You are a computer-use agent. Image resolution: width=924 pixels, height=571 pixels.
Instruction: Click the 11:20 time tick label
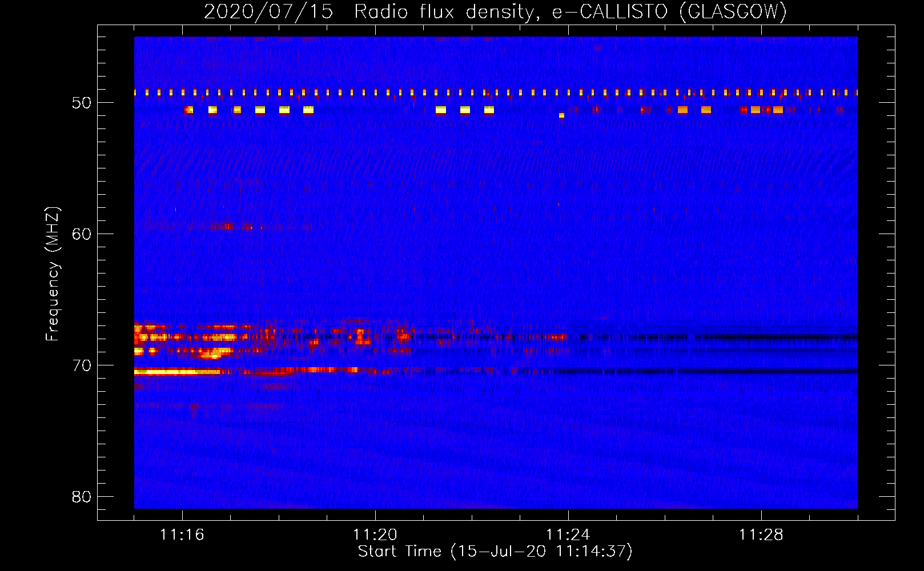(375, 535)
